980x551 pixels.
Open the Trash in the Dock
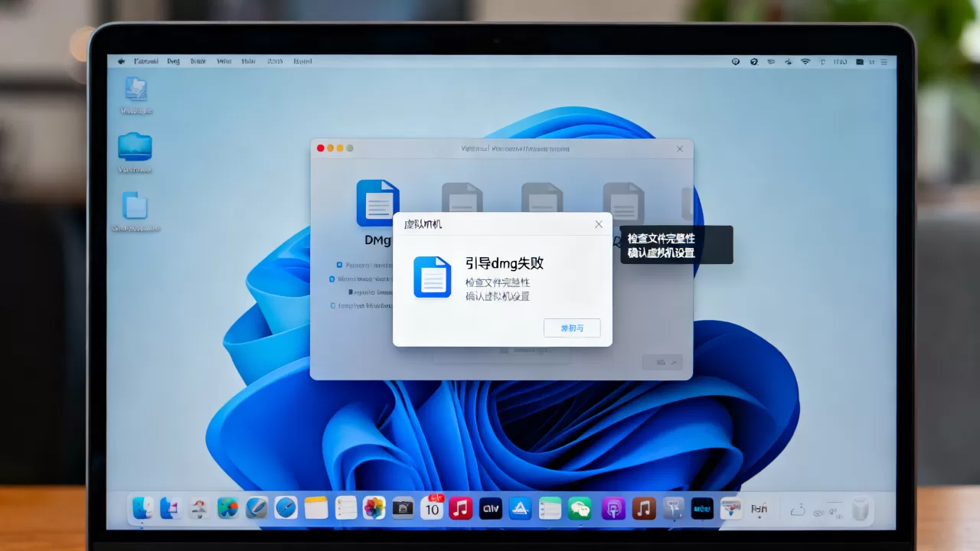(x=861, y=508)
